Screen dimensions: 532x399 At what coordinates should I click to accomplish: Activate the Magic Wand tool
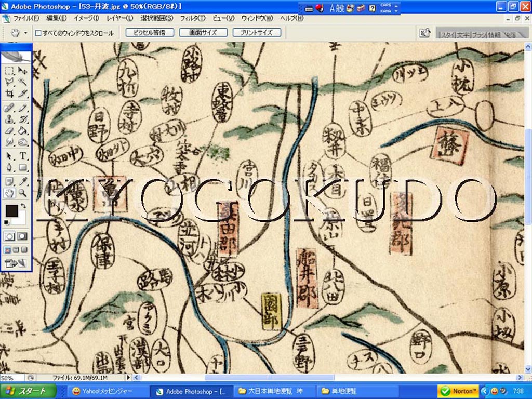[x=22, y=82]
